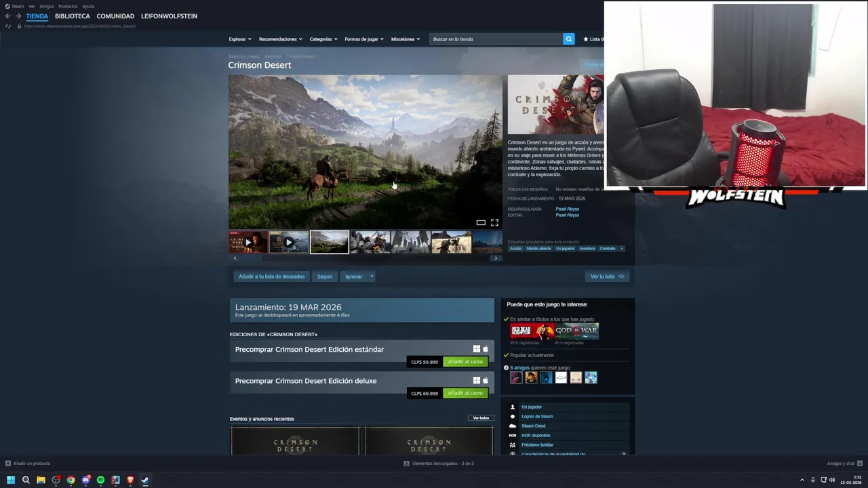Open the Miscelánea dropdown menu

(406, 39)
